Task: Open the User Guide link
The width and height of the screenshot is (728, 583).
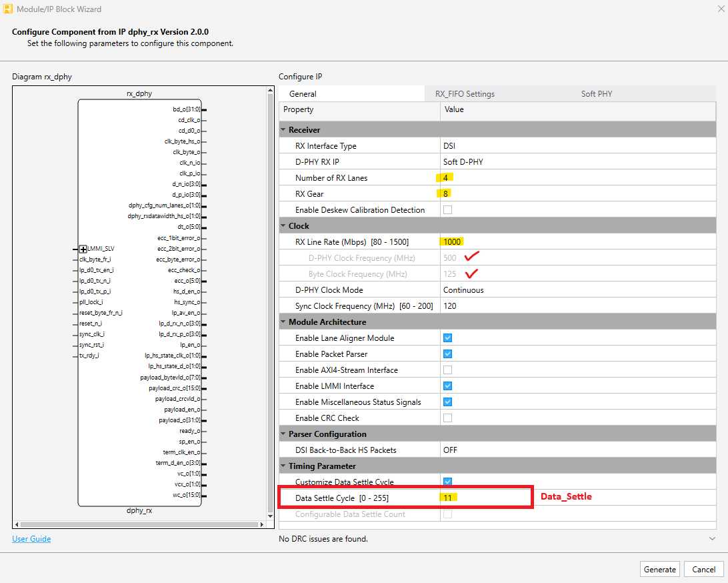Action: pyautogui.click(x=31, y=539)
